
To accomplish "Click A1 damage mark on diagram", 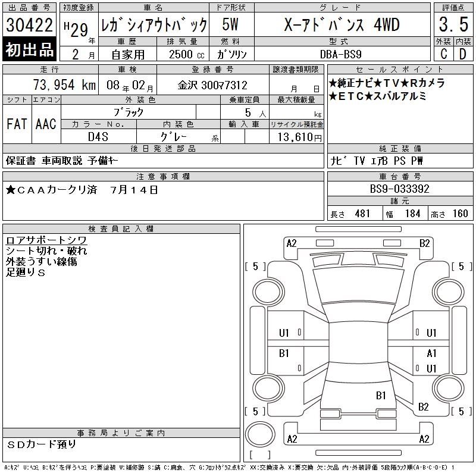I will coord(431,353).
